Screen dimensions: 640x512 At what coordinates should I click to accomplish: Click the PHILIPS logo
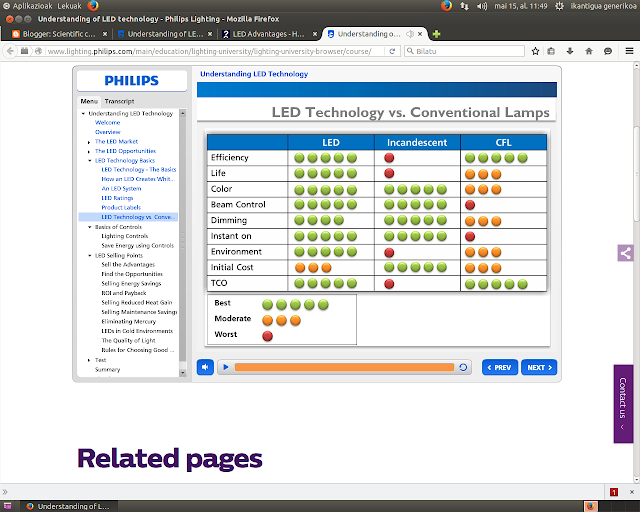coord(131,80)
